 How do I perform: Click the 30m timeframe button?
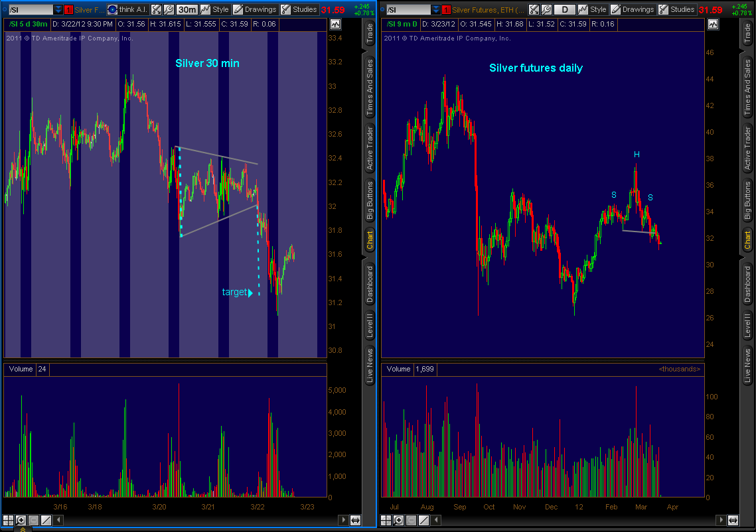pyautogui.click(x=187, y=9)
